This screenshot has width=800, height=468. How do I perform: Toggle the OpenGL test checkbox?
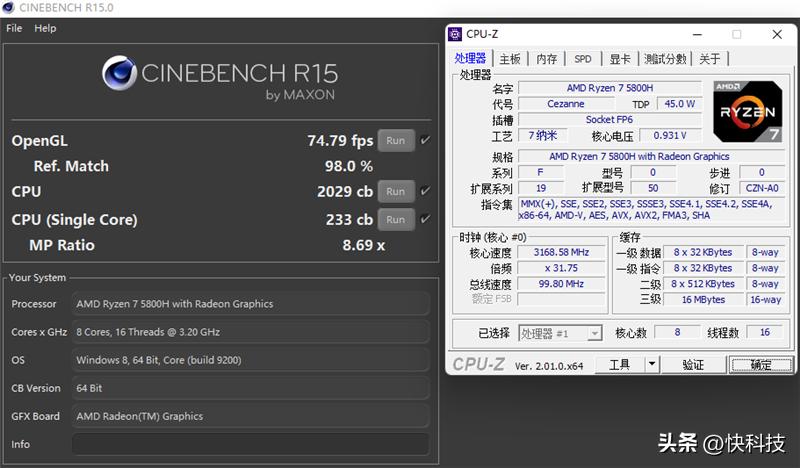point(424,140)
